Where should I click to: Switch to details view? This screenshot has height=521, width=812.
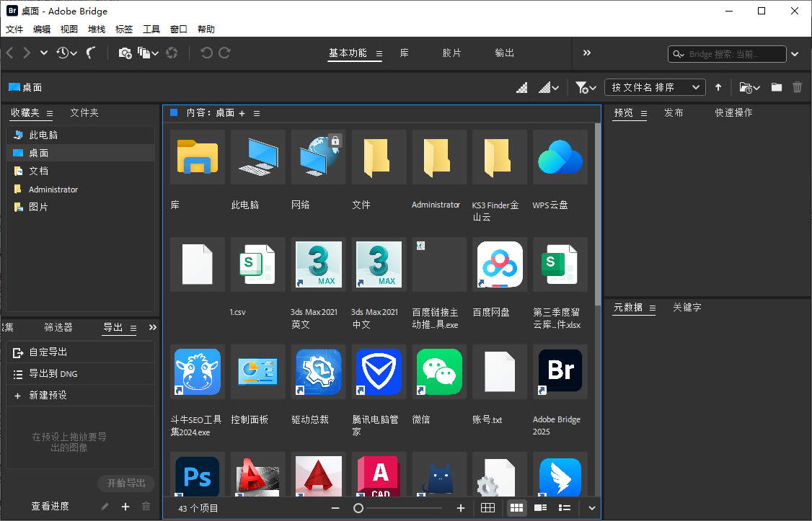tap(541, 508)
